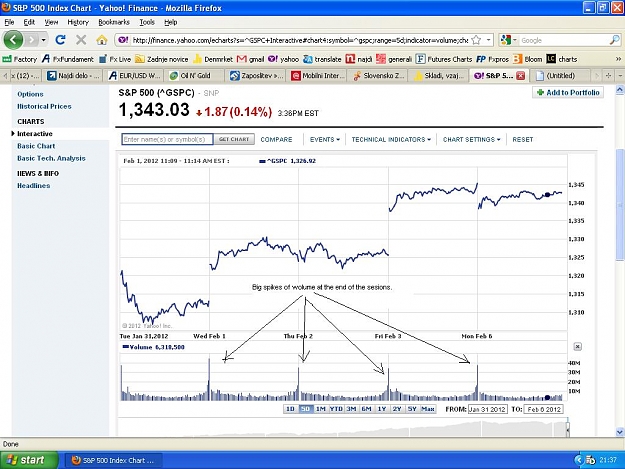This screenshot has height=469, width=625.
Task: Open the Edit menu
Action: click(29, 22)
